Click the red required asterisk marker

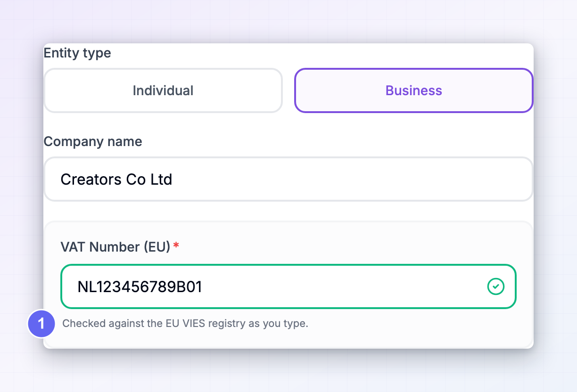[x=176, y=246]
